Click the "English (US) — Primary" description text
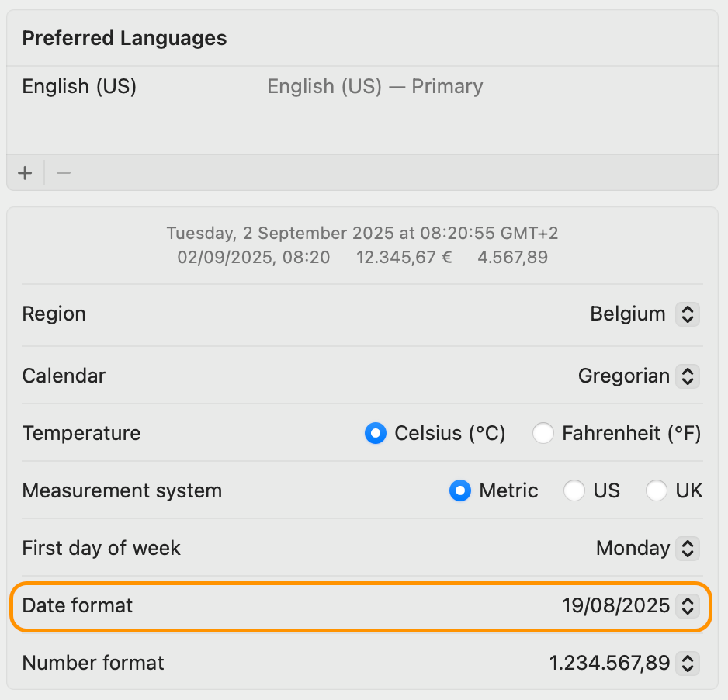This screenshot has height=700, width=728. click(375, 86)
